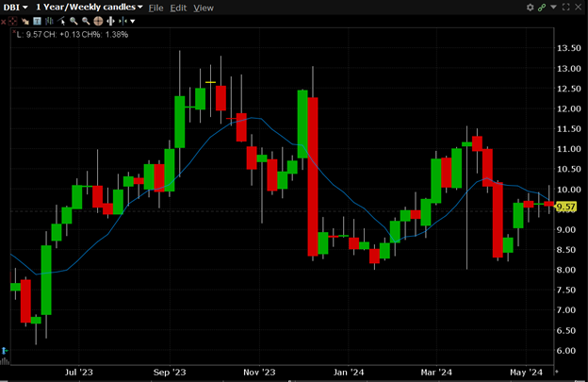
Task: Toggle the crosshair tool
Action: coord(98,22)
